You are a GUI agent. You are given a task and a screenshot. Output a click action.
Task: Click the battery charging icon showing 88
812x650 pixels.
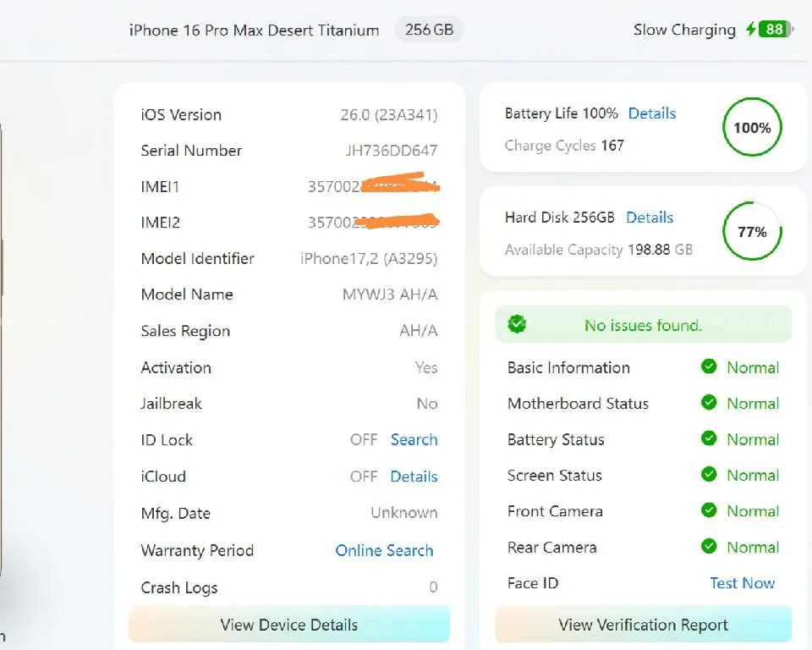[770, 29]
